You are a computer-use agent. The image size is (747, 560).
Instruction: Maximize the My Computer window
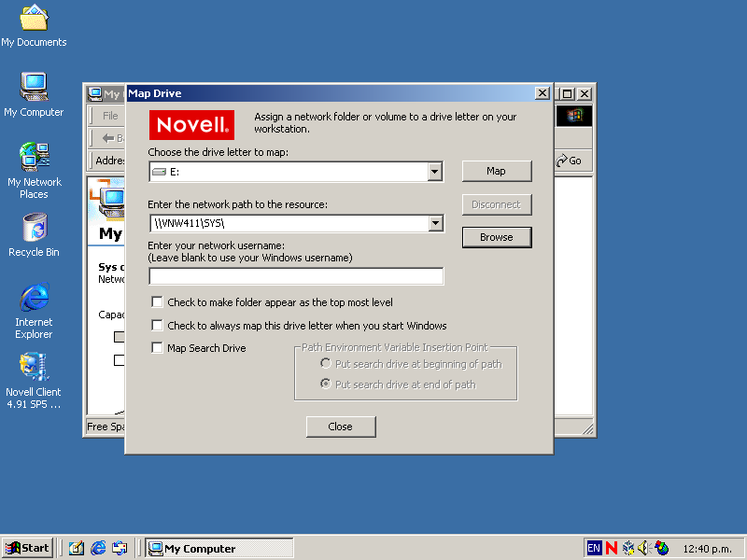(x=567, y=94)
